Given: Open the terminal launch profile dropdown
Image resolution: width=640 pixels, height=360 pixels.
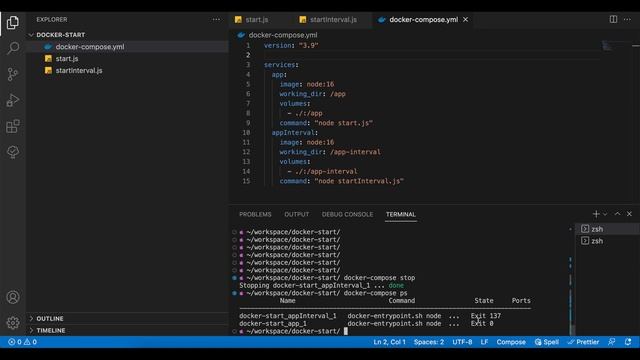Looking at the screenshot, I should click(x=605, y=214).
